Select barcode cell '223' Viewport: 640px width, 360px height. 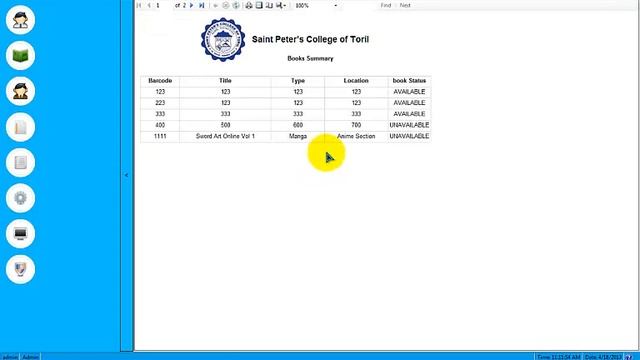click(160, 103)
